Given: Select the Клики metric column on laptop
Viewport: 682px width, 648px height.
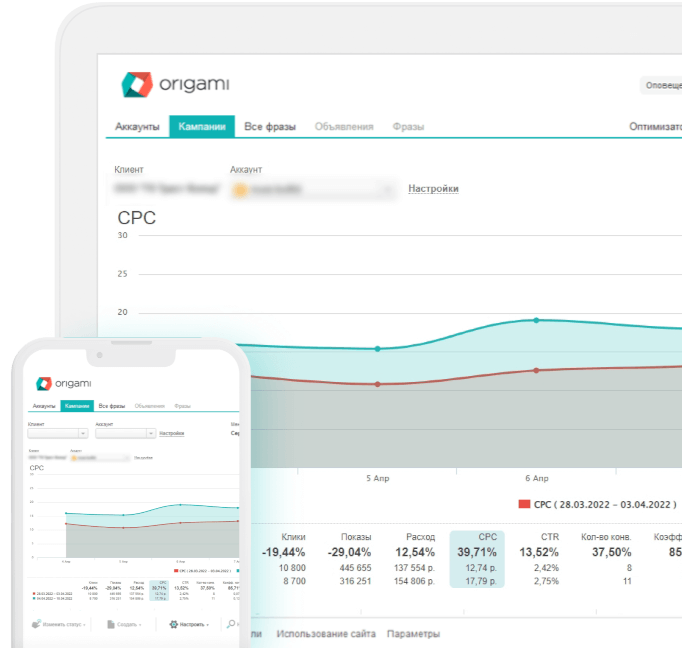Looking at the screenshot, I should tap(285, 559).
